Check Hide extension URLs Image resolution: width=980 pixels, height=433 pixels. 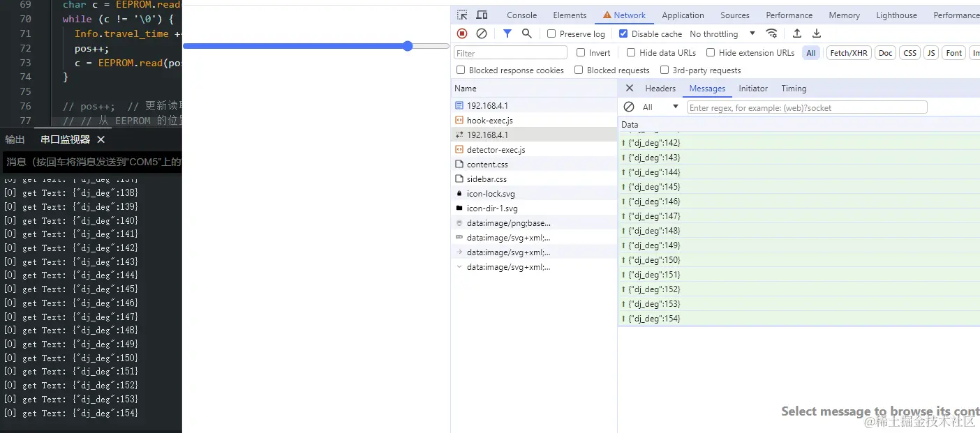pos(711,52)
